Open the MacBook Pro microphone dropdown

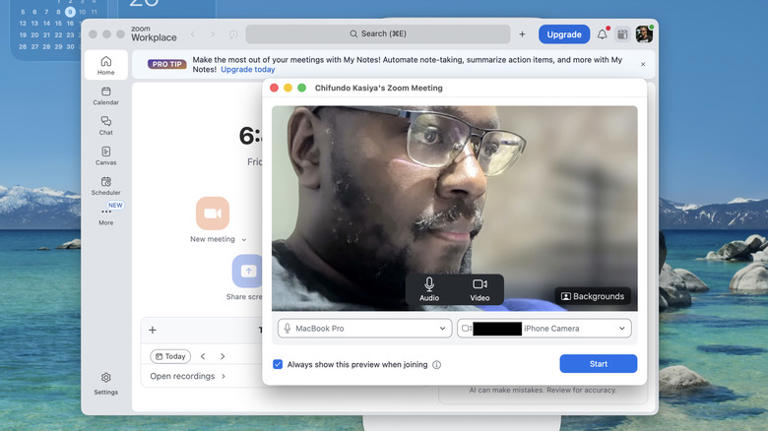click(x=364, y=328)
